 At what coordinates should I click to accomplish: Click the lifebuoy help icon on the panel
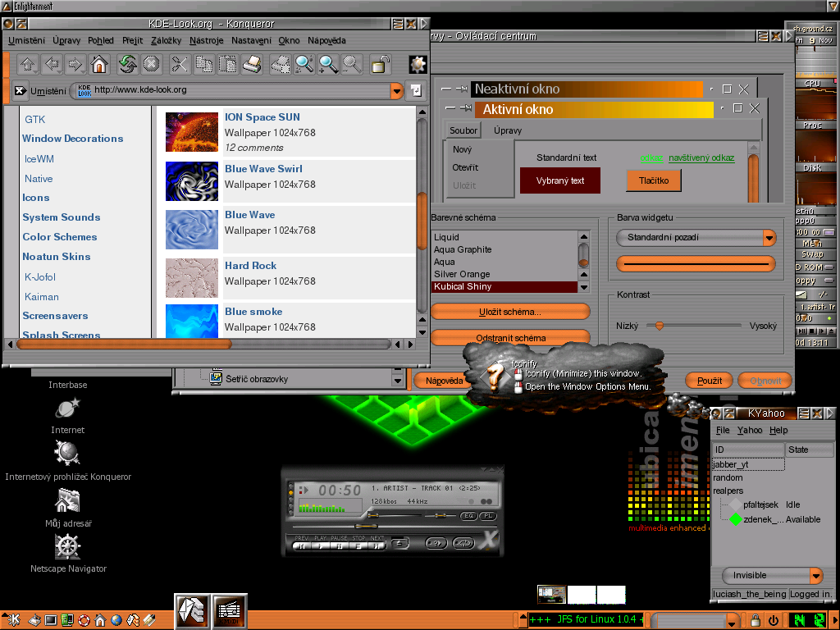pyautogui.click(x=84, y=620)
